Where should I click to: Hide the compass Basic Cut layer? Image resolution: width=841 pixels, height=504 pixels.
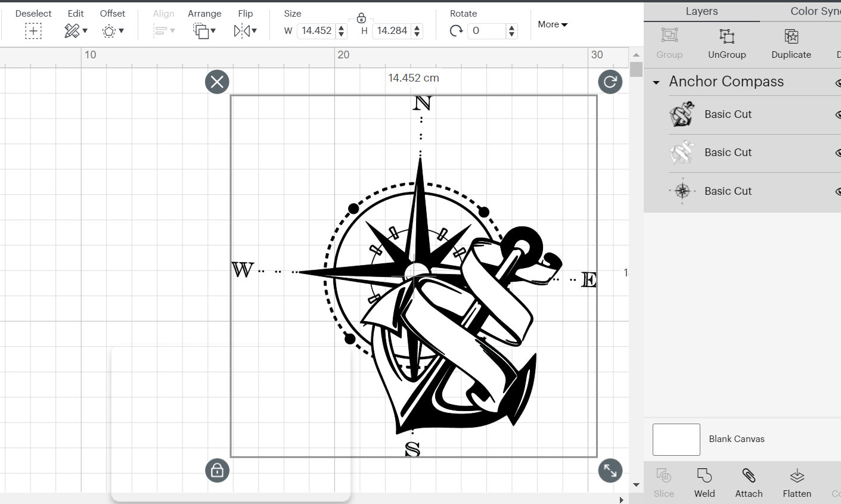coord(838,191)
